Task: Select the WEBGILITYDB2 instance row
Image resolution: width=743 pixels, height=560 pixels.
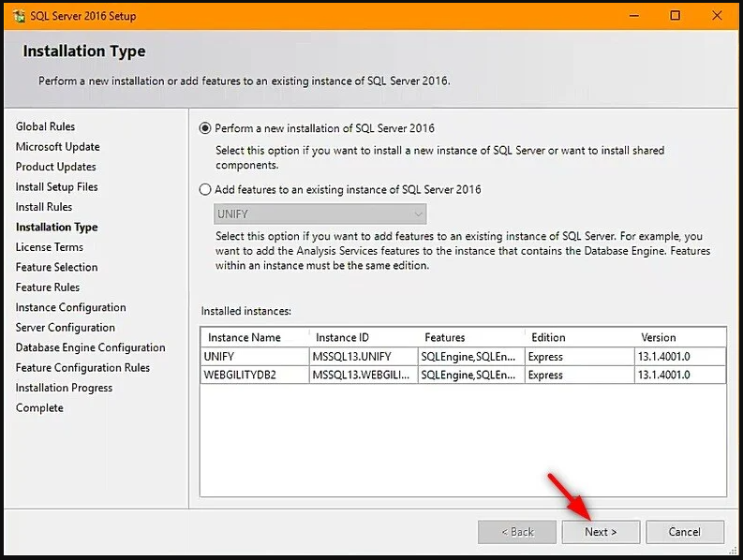Action: tap(253, 375)
